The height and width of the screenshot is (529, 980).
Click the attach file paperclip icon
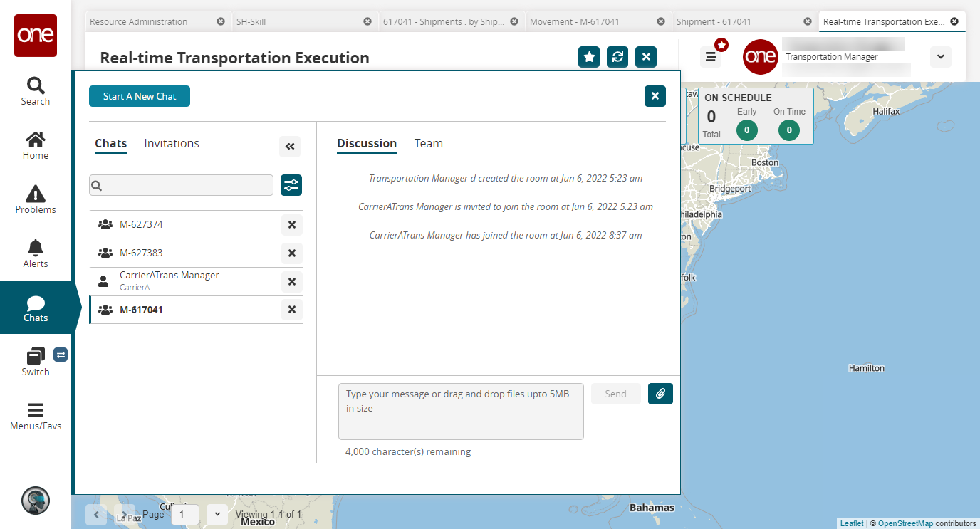click(x=660, y=394)
